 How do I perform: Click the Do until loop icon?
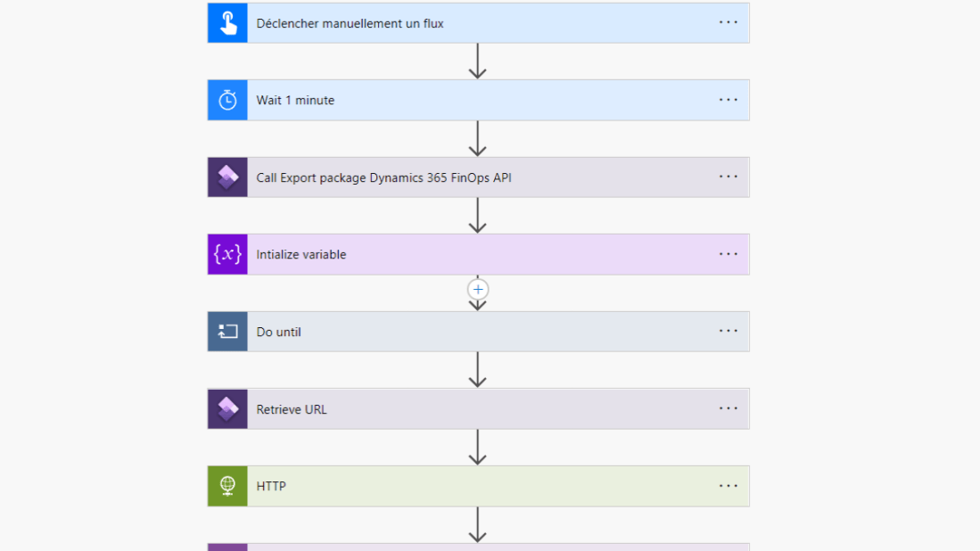click(x=227, y=332)
